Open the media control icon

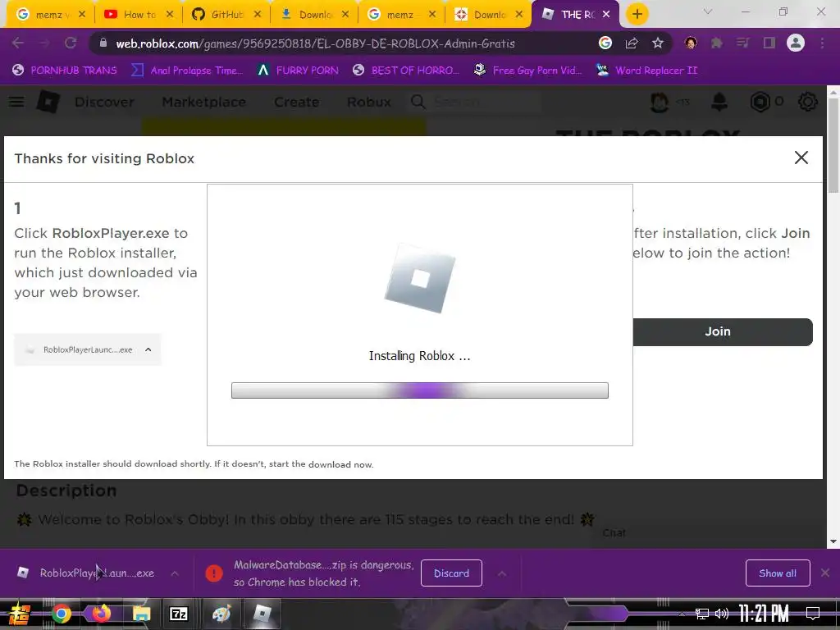point(743,43)
